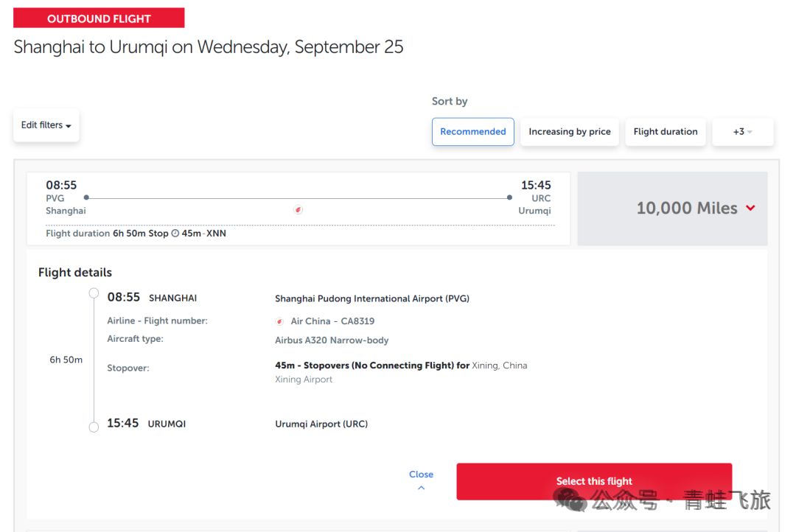Click the 45m-XNN stop code text
796x532 pixels.
point(203,233)
